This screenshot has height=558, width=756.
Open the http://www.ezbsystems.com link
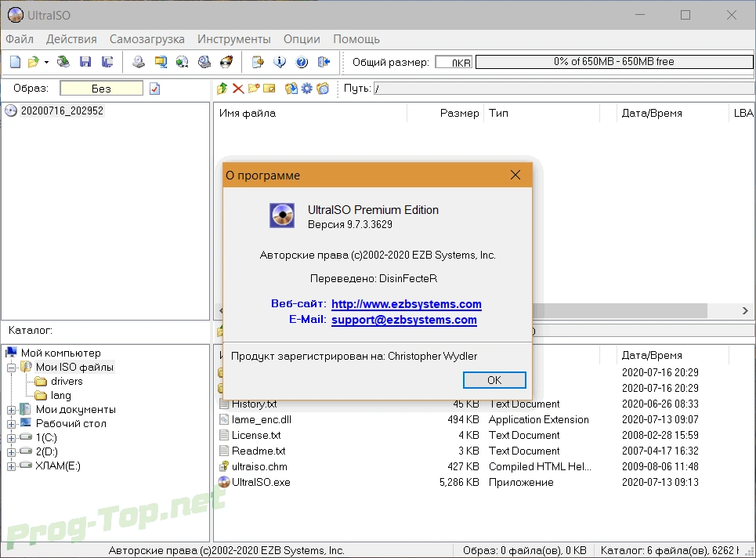[407, 304]
